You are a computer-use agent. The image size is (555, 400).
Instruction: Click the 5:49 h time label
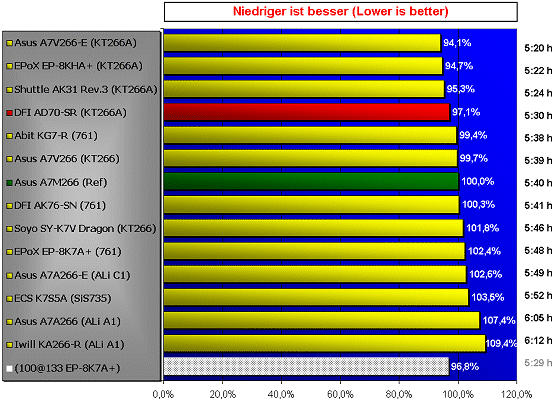click(538, 273)
